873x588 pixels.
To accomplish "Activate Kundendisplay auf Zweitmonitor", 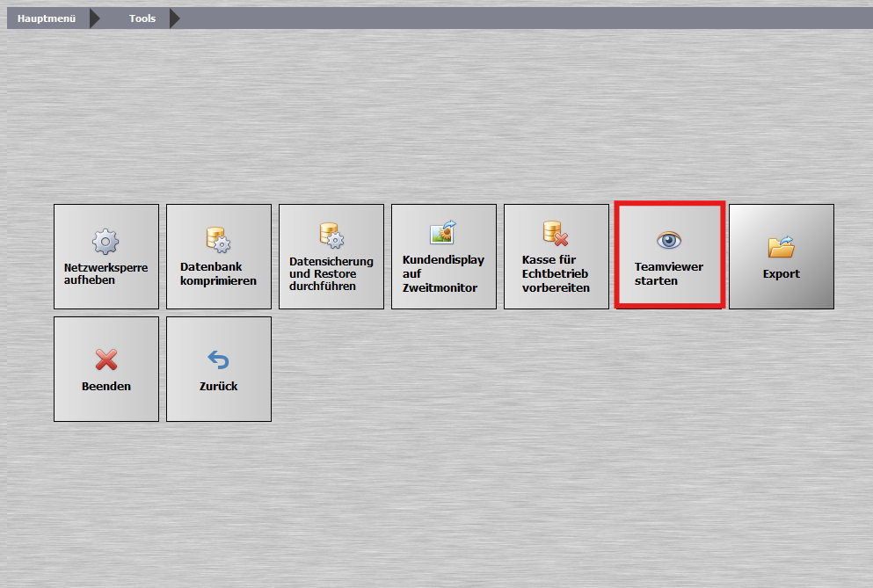I will click(443, 256).
